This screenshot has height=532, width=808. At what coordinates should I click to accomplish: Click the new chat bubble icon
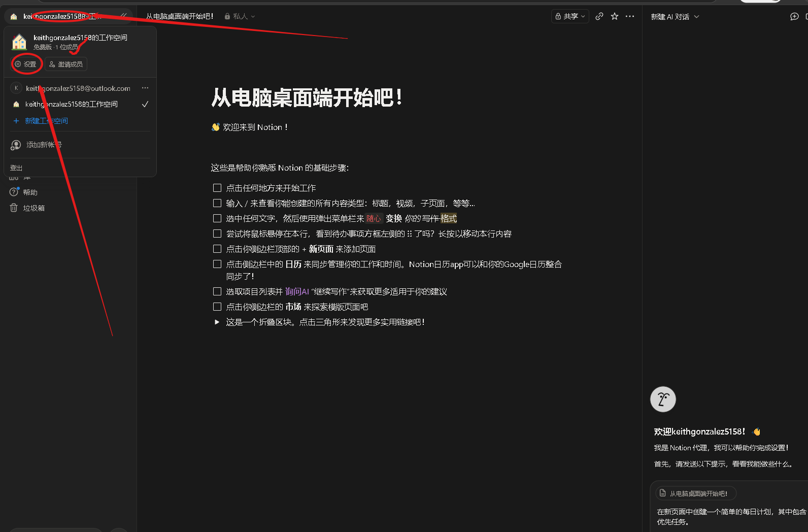point(794,17)
